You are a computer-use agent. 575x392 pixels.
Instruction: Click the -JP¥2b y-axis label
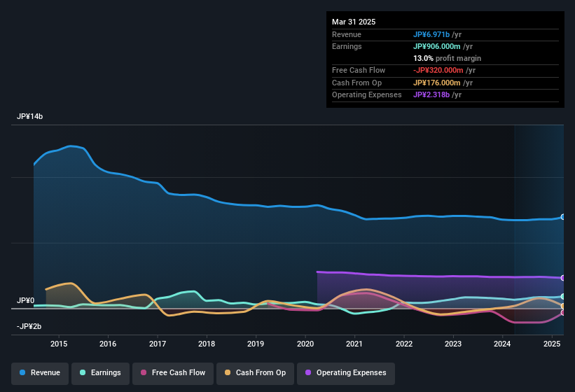click(x=29, y=326)
